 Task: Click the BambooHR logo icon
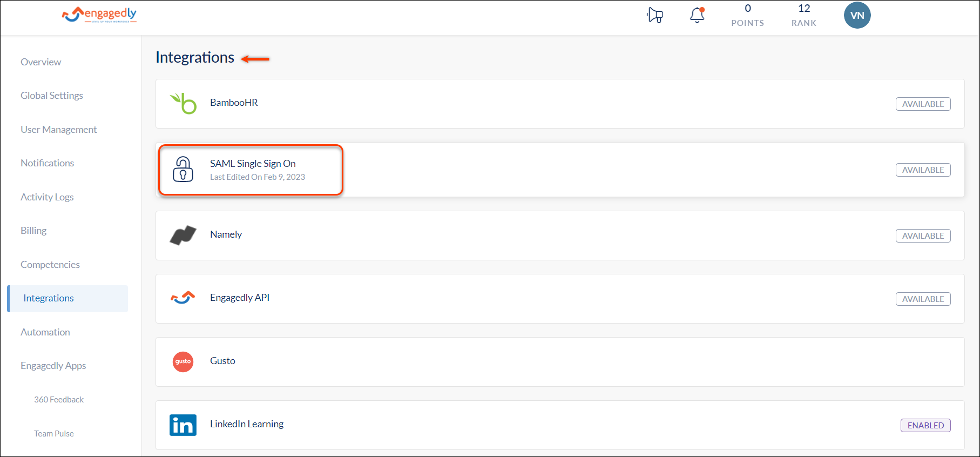point(183,103)
